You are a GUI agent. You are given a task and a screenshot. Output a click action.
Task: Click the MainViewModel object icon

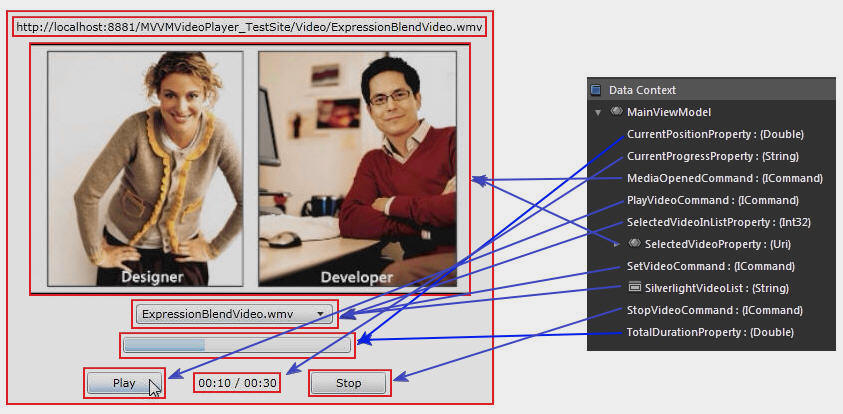click(617, 112)
